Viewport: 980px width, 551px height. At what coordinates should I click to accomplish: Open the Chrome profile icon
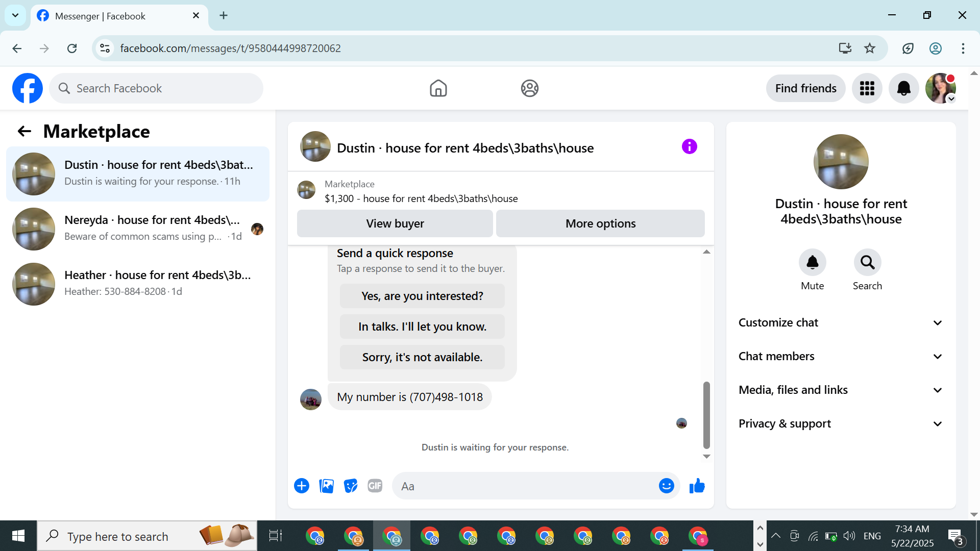click(936, 48)
